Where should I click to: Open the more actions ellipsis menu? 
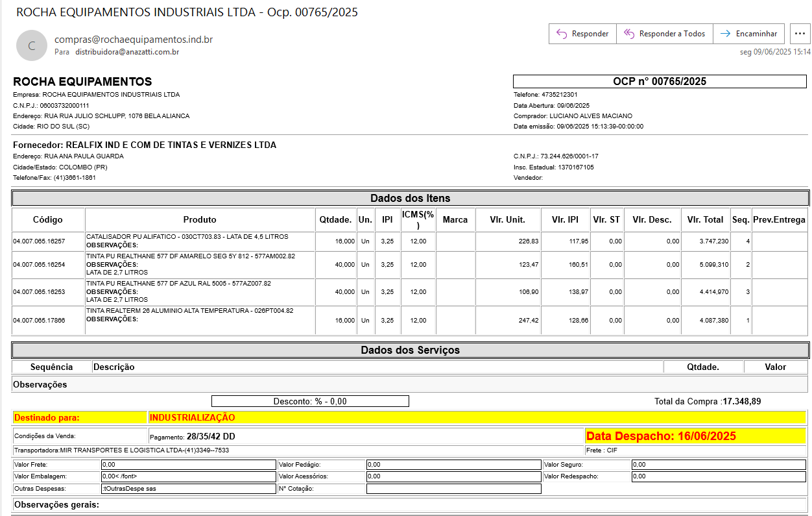tap(798, 34)
